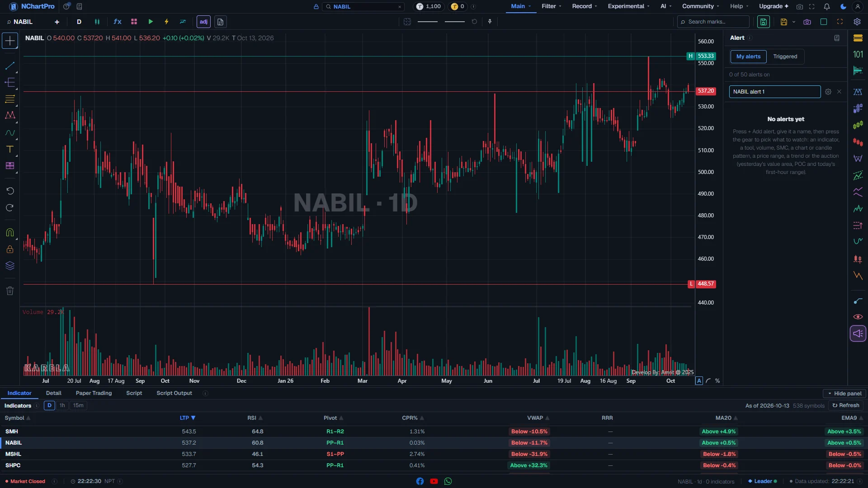Switch to Paper Trading tab
This screenshot has width=868, height=488.
click(94, 393)
